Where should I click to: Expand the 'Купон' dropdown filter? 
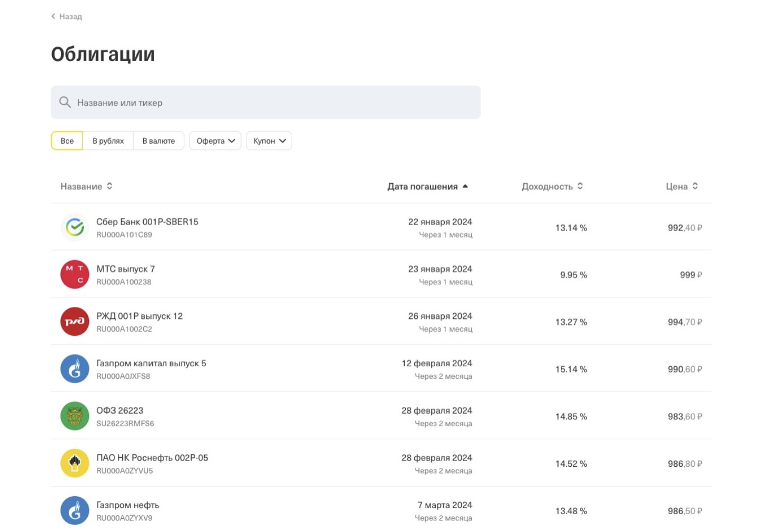269,141
